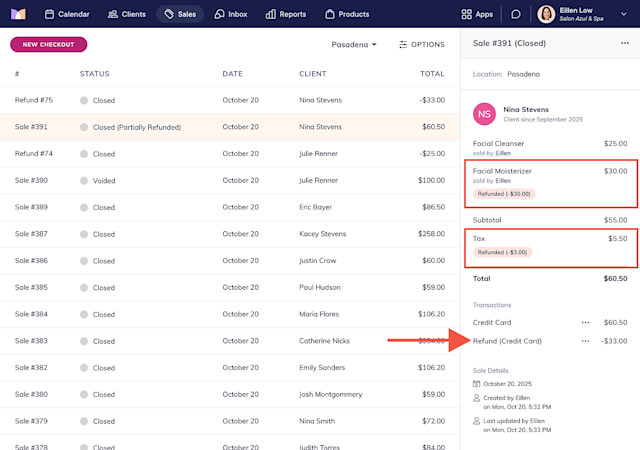Click the Facial Cleanser line item
Viewport: 640px width, 450px height.
tap(498, 144)
